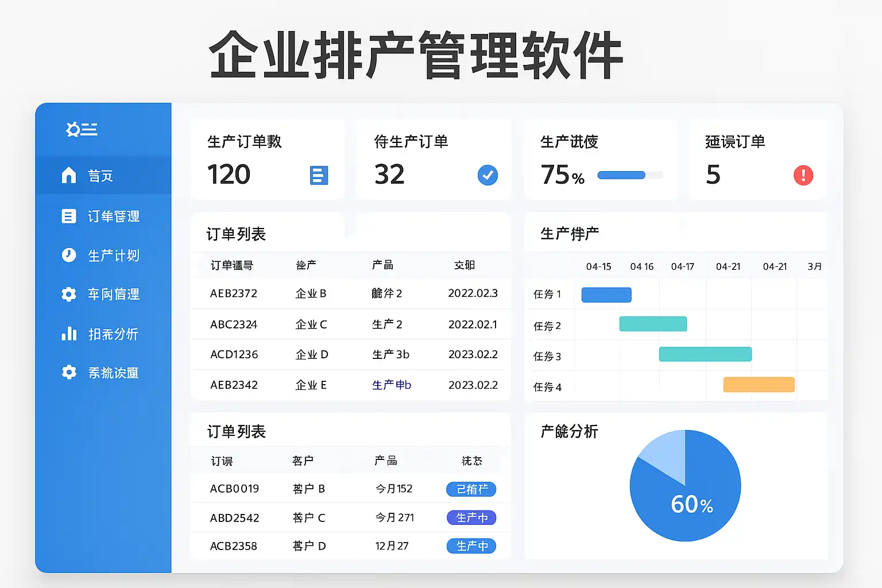Select the teal Gantt bar for task 2
Image resolution: width=882 pixels, height=588 pixels.
pos(653,324)
